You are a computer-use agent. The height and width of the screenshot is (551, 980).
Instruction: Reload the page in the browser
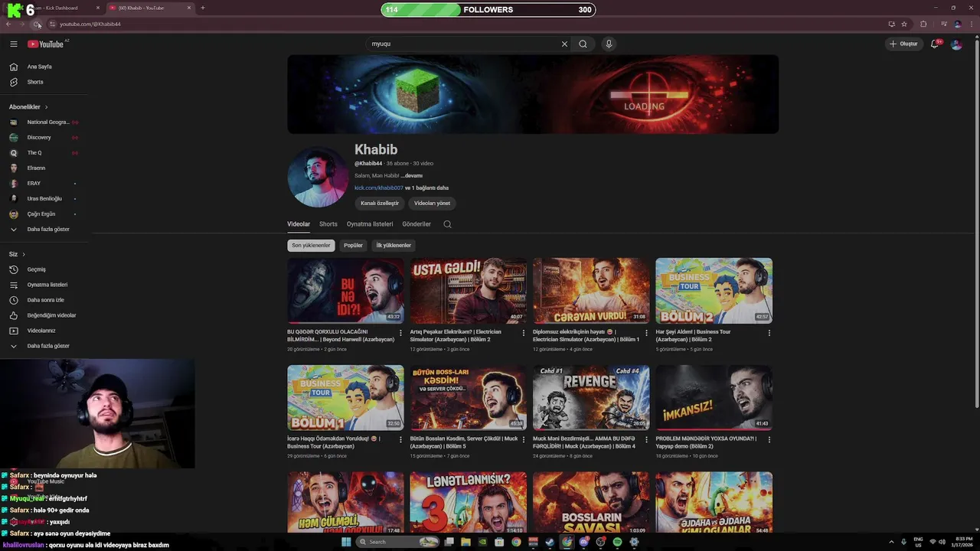pos(36,24)
